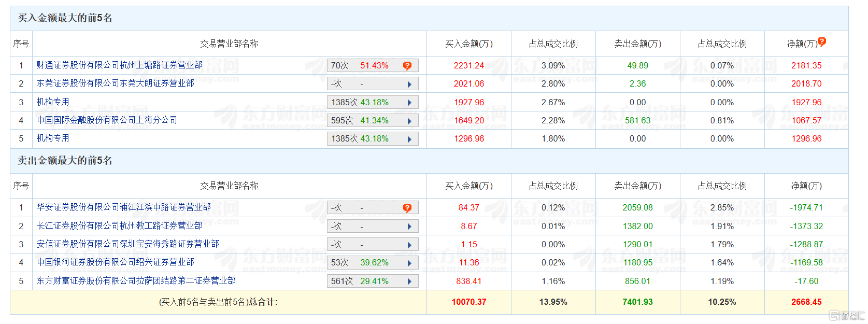This screenshot has width=868, height=324.
Task: Click the 格隆汇 logo watermark
Action: point(847,315)
